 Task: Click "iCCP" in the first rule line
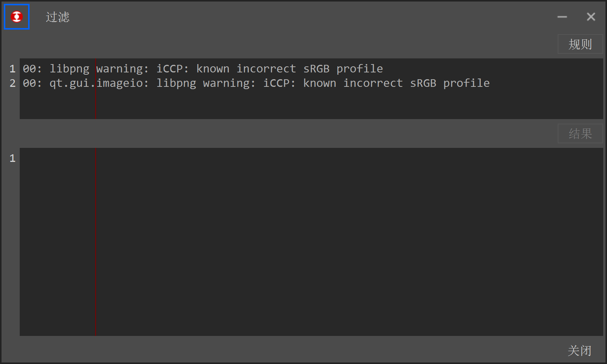point(170,69)
